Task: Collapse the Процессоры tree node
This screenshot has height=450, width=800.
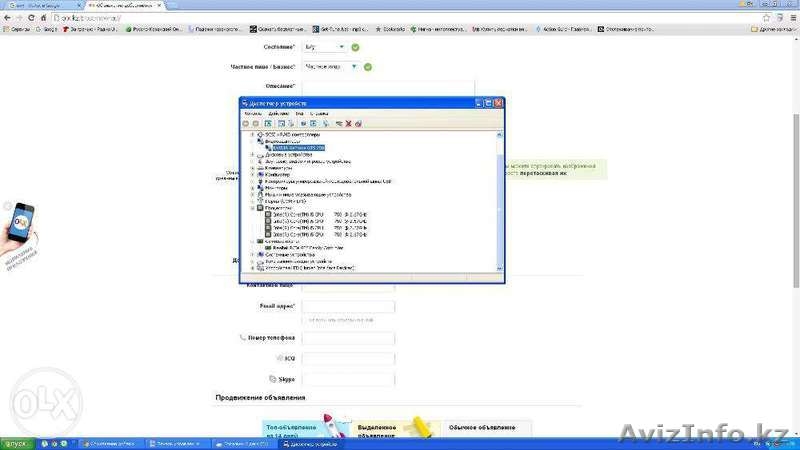Action: (252, 207)
